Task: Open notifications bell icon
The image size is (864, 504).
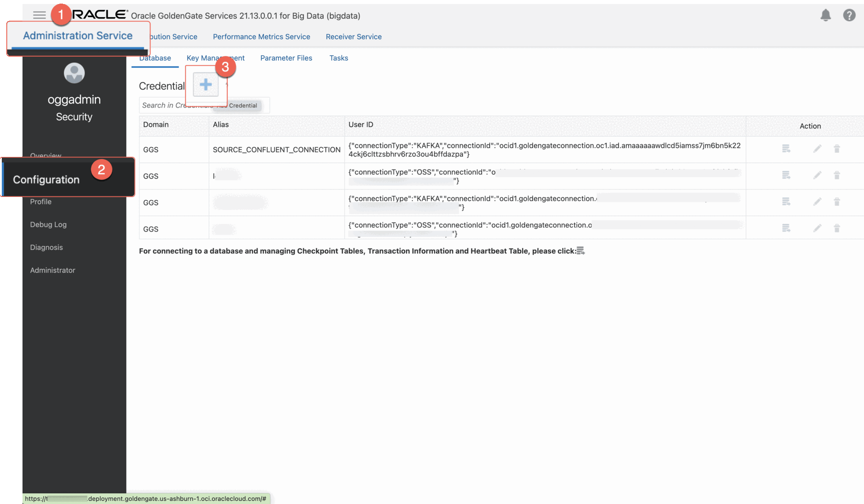Action: pyautogui.click(x=825, y=15)
